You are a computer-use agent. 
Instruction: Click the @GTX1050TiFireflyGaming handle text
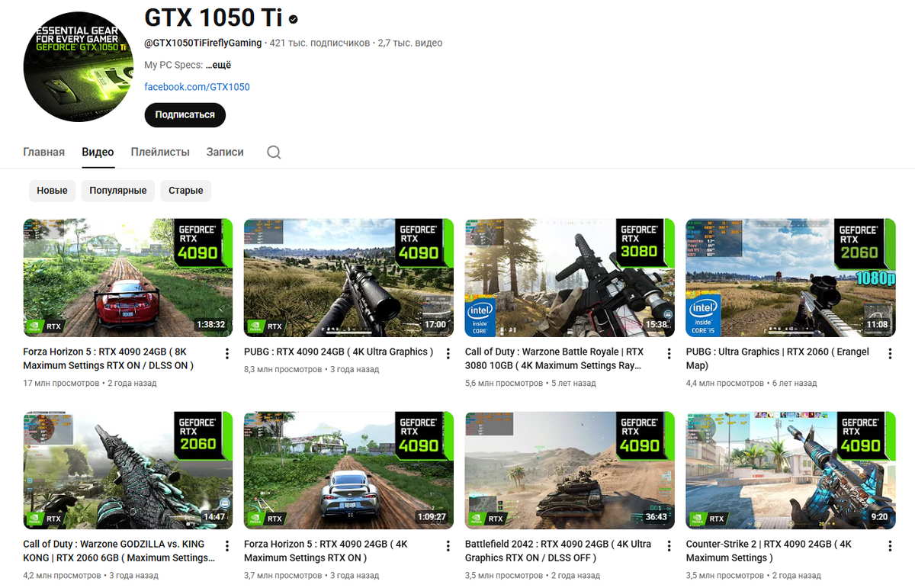(x=203, y=43)
